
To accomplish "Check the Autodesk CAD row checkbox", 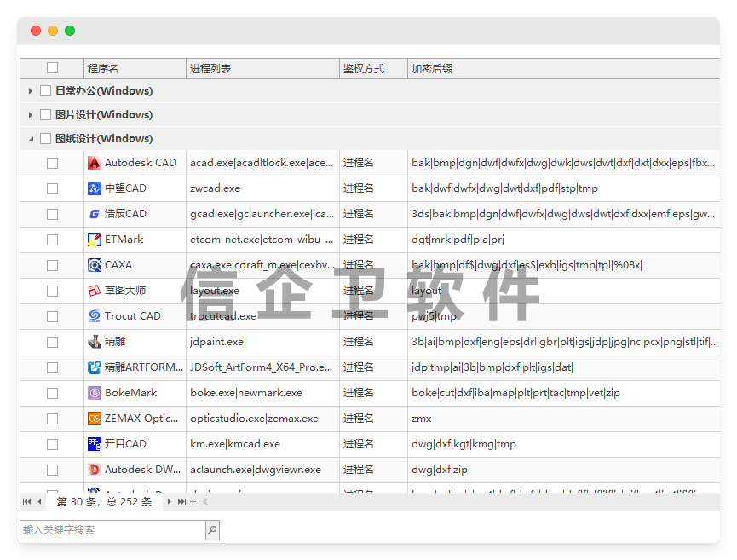I will click(52, 162).
